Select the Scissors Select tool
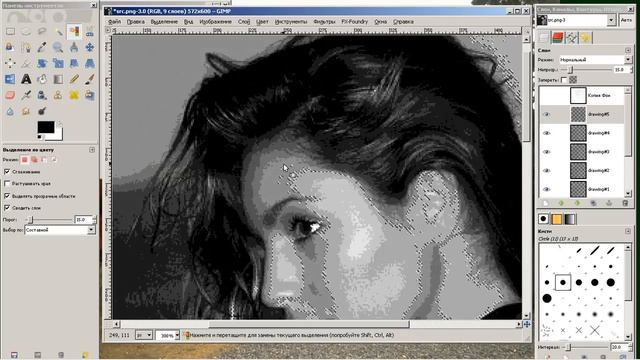The height and width of the screenshot is (360, 640). 90,31
